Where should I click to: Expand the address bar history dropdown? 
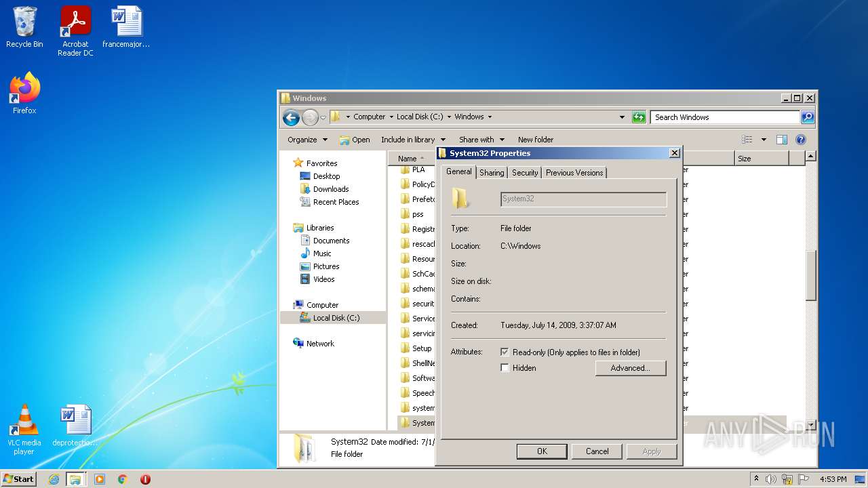pyautogui.click(x=622, y=117)
